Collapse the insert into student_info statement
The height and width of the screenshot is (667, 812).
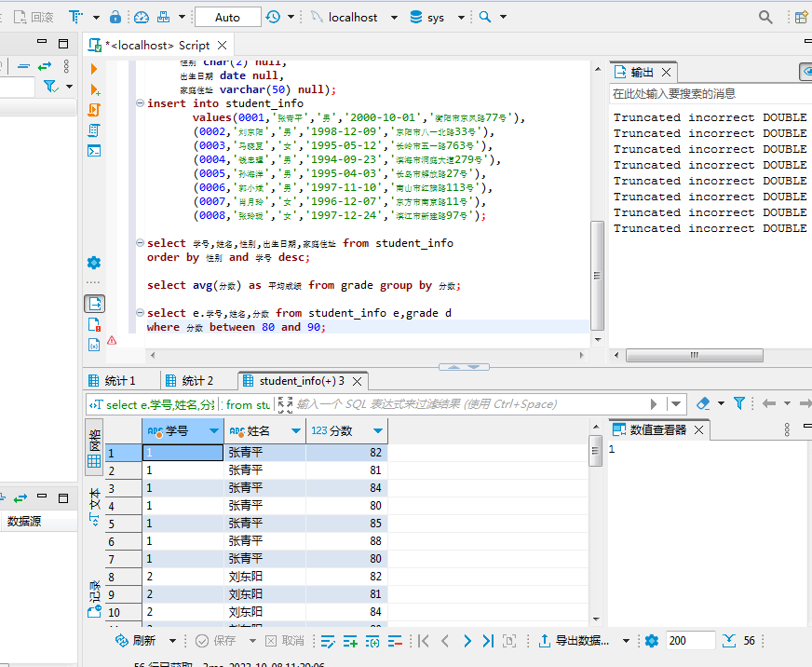pos(140,103)
